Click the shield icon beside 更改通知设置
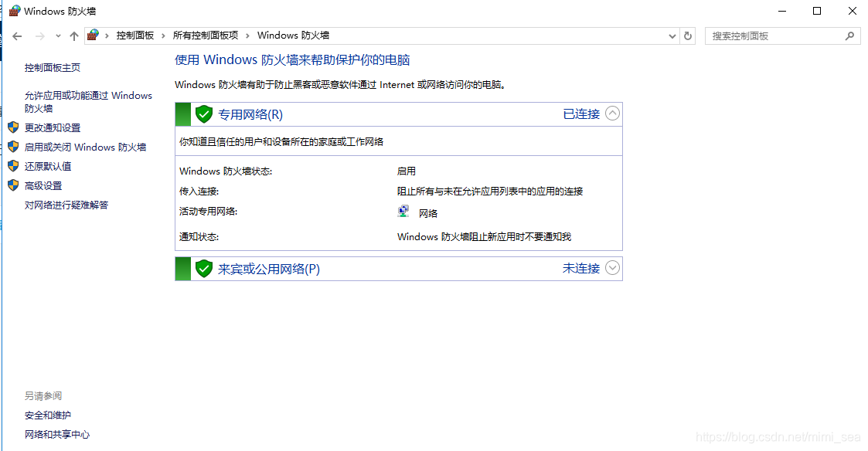The image size is (868, 451). pos(13,127)
